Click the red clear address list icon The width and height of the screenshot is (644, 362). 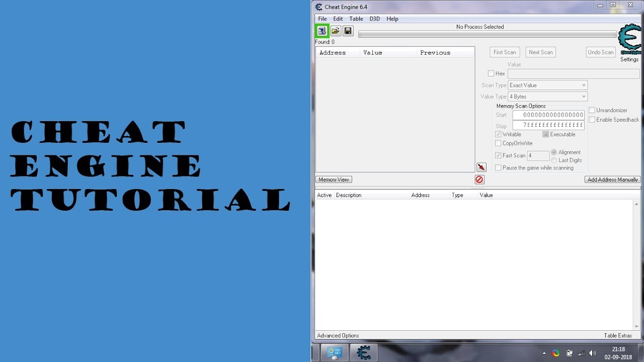(x=479, y=179)
